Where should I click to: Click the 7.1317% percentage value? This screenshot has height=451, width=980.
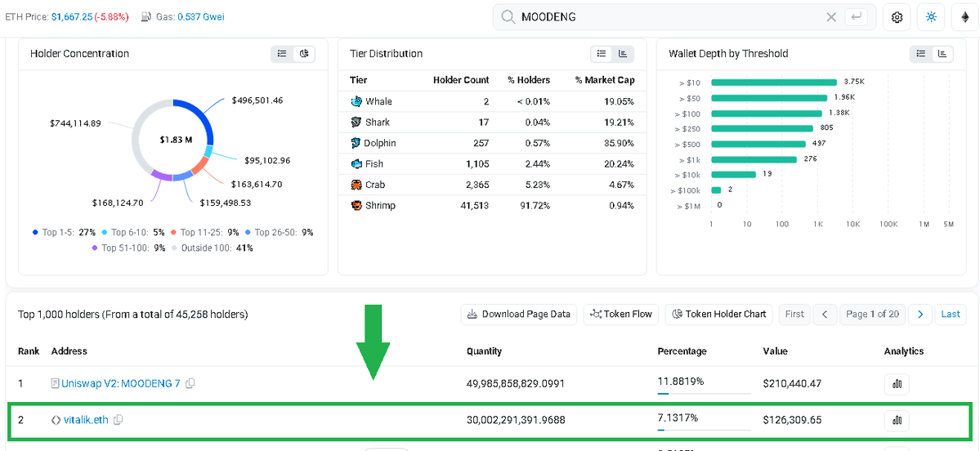pos(678,418)
